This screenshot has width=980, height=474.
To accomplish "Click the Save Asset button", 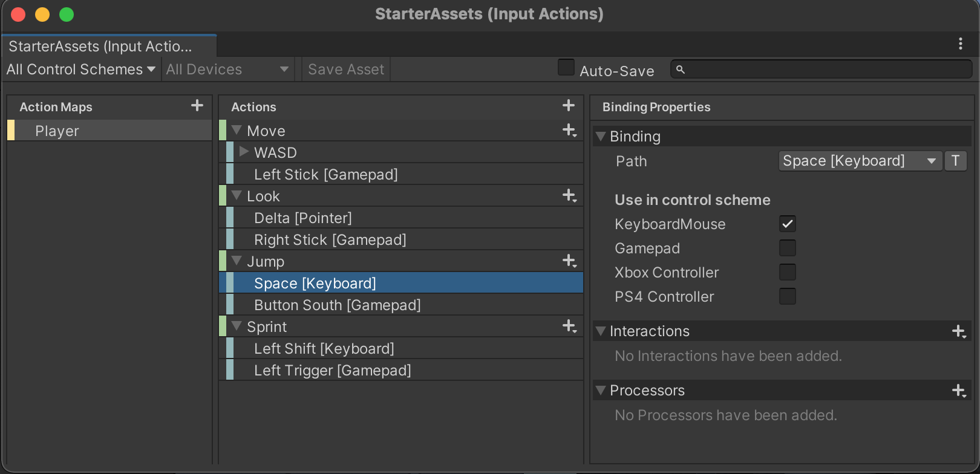I will click(346, 70).
